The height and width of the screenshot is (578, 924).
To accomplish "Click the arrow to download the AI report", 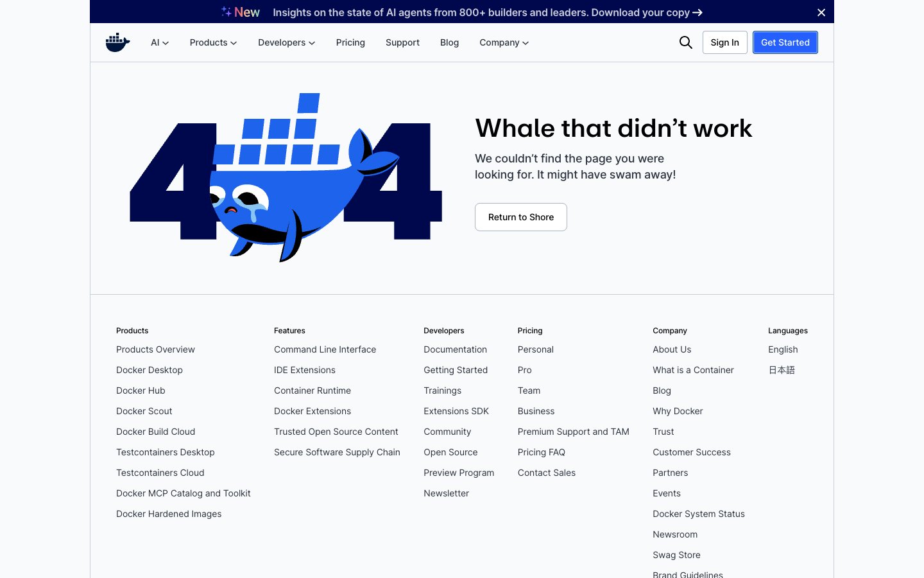I will [x=697, y=12].
